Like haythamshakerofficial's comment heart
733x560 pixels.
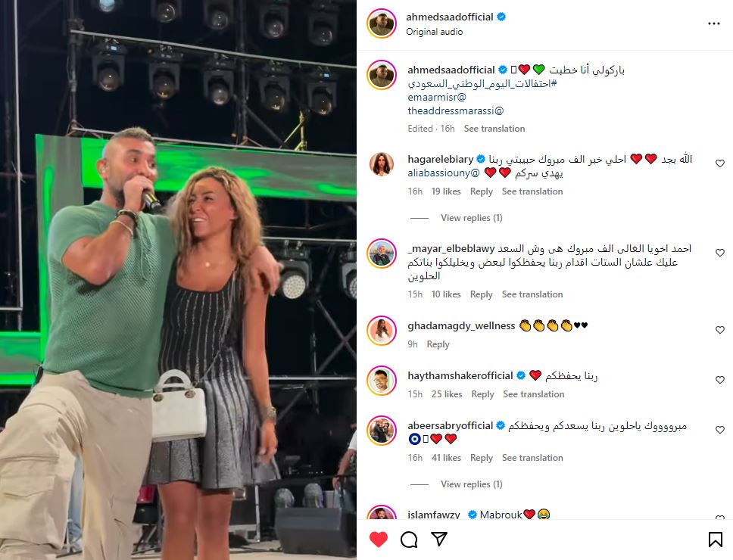click(x=720, y=380)
